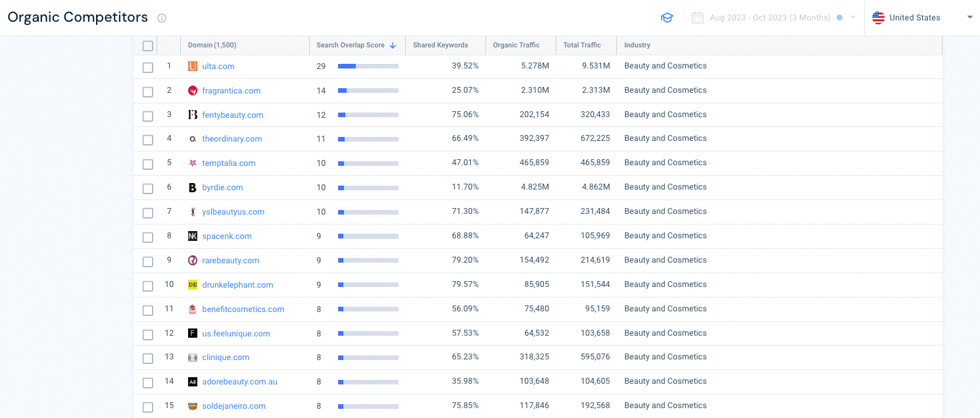The image size is (980, 418).
Task: Check the clinique.com row checkbox
Action: (148, 359)
